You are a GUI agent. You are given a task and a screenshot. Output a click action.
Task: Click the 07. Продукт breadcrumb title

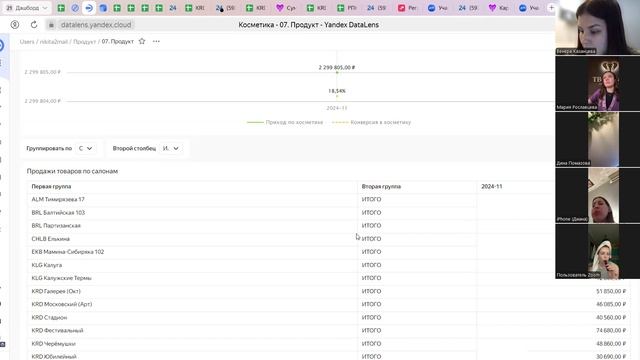pos(118,42)
